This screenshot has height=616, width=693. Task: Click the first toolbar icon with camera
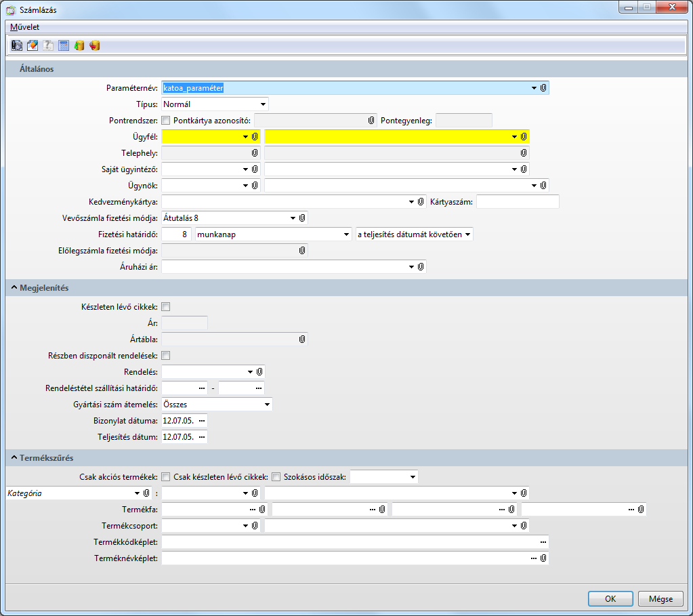[18, 45]
